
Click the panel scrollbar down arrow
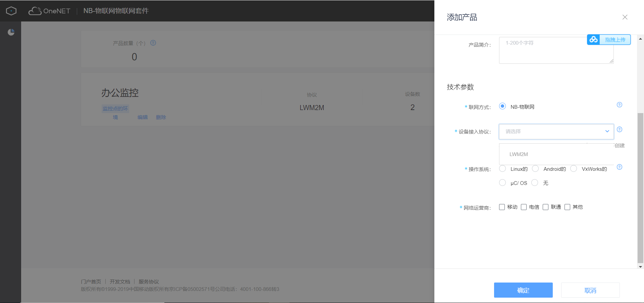pos(640,267)
